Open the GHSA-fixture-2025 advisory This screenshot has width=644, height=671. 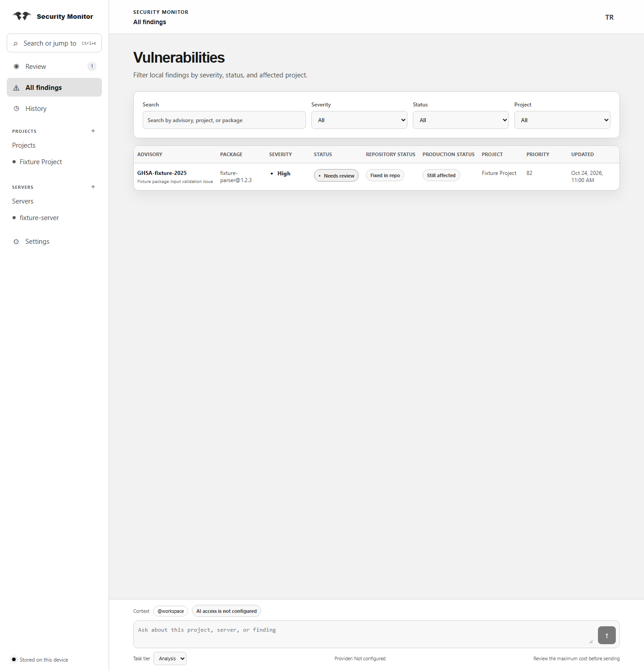coord(162,173)
